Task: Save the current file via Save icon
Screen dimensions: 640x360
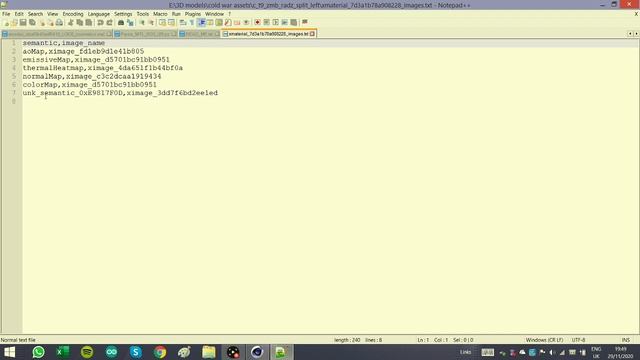Action: pyautogui.click(x=23, y=22)
